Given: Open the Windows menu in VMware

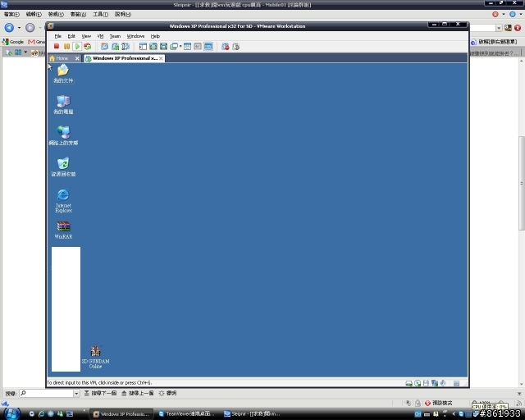Looking at the screenshot, I should (x=135, y=36).
